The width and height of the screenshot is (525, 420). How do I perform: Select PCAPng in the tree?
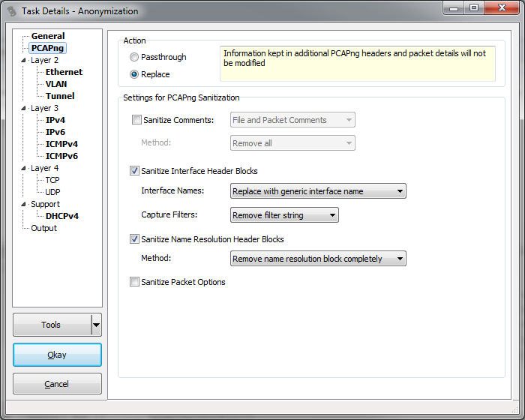(47, 48)
